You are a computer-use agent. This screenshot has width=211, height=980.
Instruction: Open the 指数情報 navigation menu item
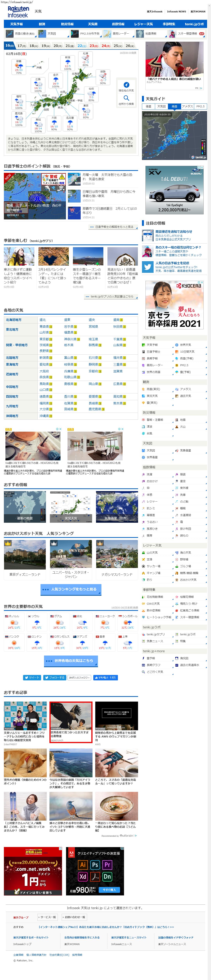point(118,24)
